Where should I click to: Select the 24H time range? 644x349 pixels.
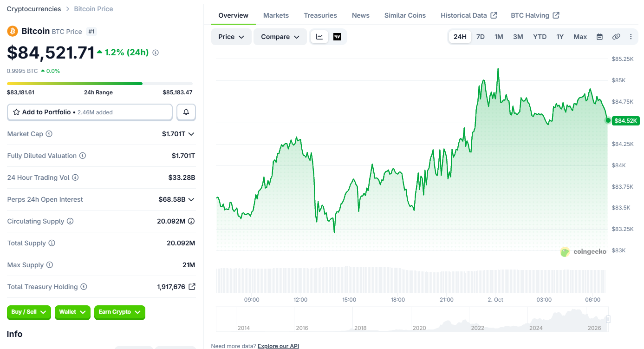(460, 37)
